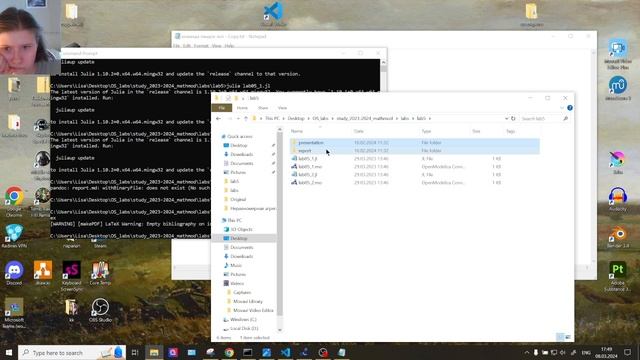
Task: Sort files by Name column
Action: (x=297, y=131)
